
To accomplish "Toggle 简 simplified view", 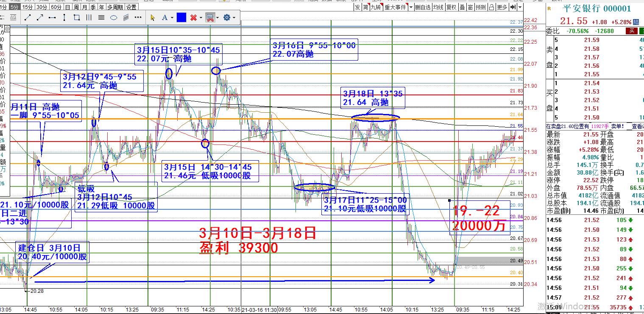I will (365, 7).
